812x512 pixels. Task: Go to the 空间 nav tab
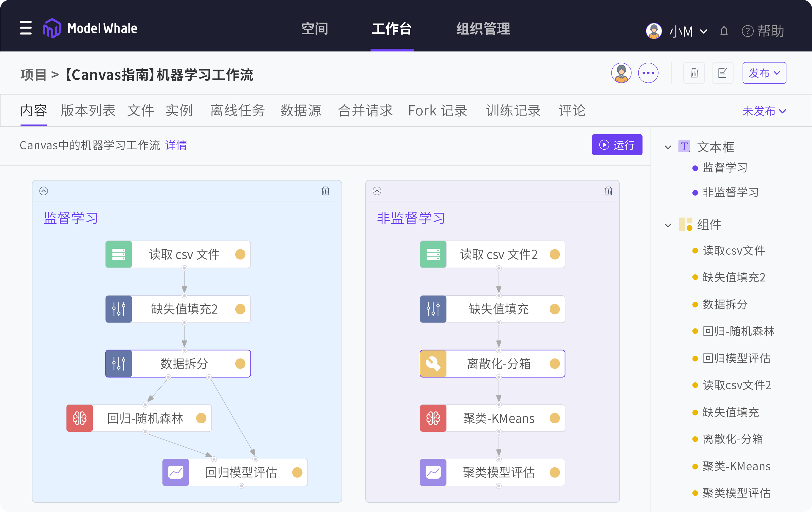pos(314,29)
